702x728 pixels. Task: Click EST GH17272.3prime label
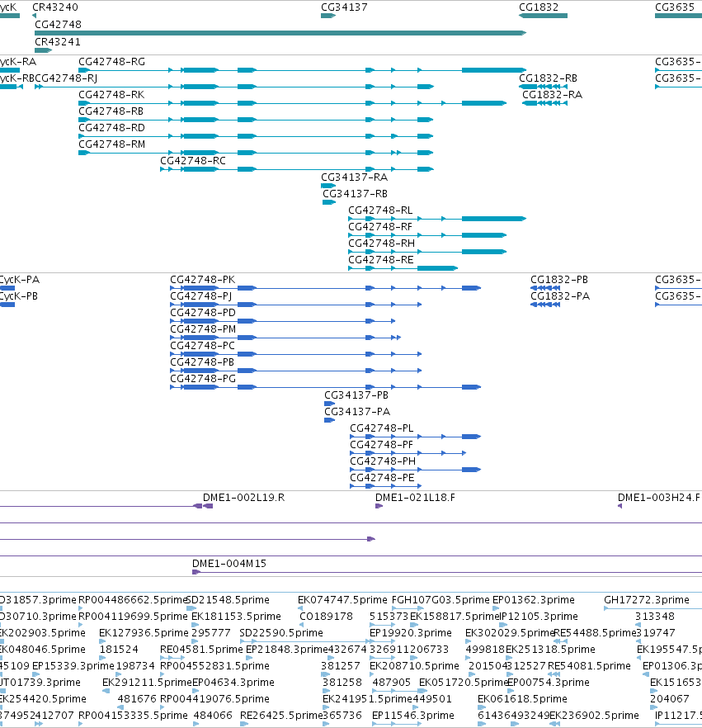[x=647, y=600]
